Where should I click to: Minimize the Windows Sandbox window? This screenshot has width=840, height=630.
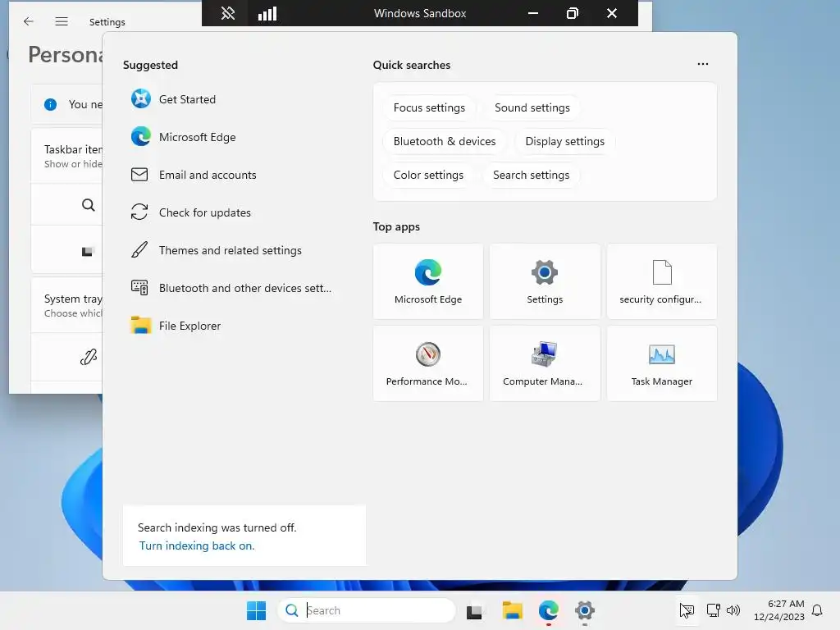click(x=533, y=13)
